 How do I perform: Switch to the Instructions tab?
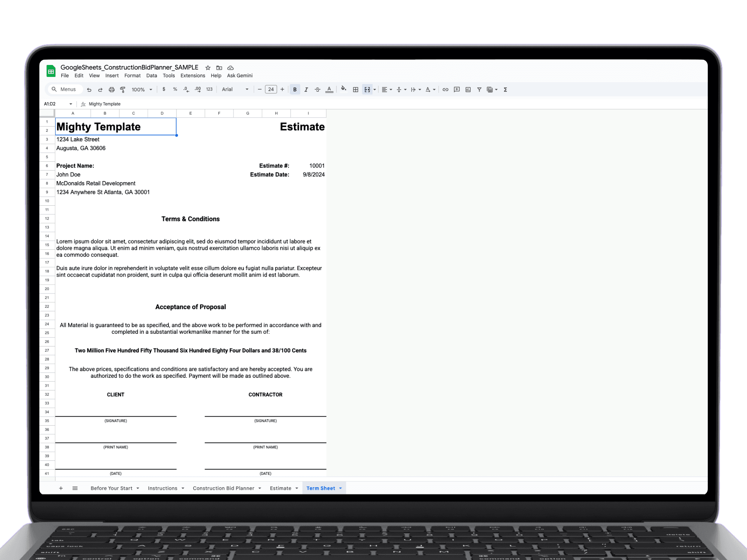[162, 488]
